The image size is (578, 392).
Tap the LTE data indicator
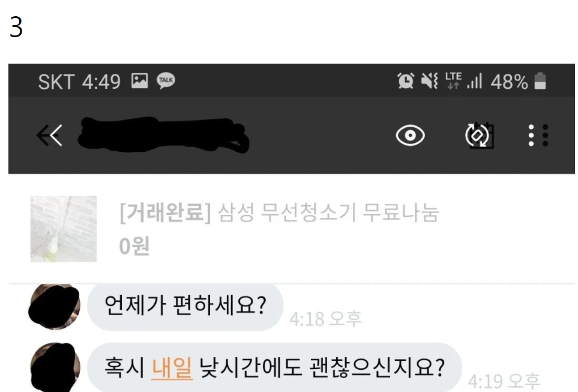point(453,81)
